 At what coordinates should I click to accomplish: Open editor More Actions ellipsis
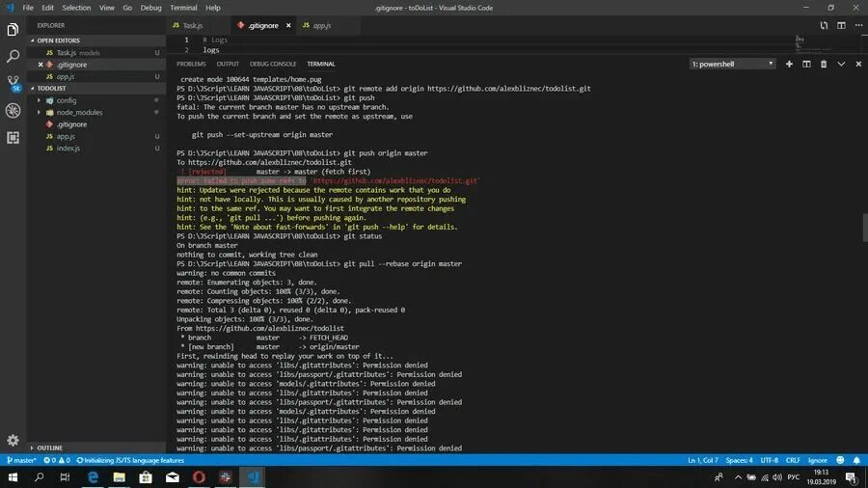point(858,25)
